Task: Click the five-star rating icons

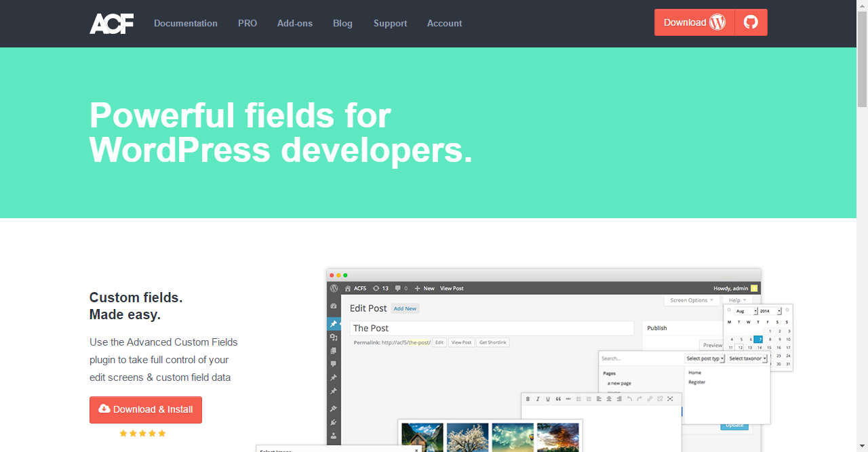Action: 142,434
